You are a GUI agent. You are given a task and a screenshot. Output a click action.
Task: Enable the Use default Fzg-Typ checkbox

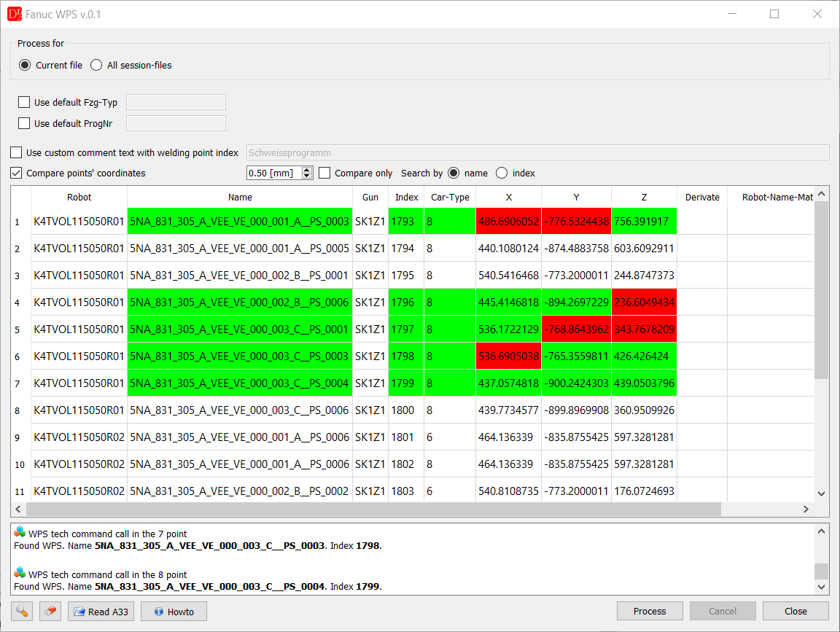[24, 102]
